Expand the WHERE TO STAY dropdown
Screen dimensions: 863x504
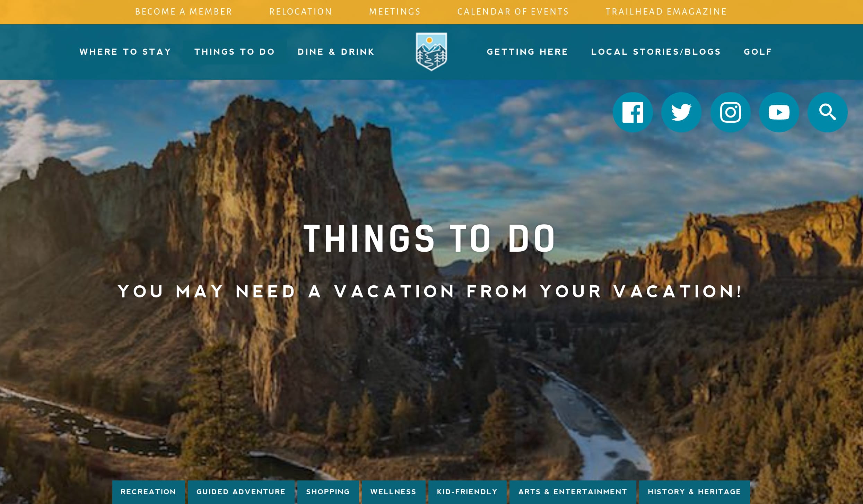pos(126,52)
